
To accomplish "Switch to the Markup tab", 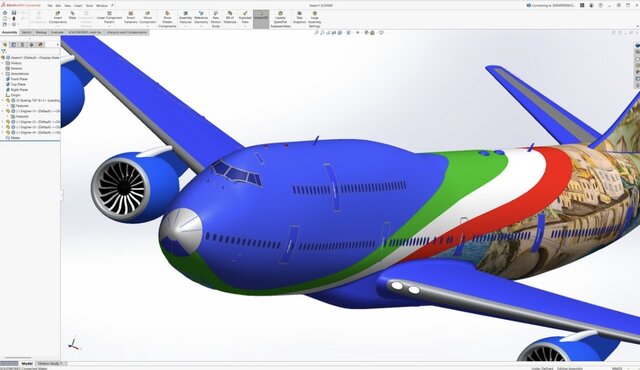I will click(x=41, y=32).
